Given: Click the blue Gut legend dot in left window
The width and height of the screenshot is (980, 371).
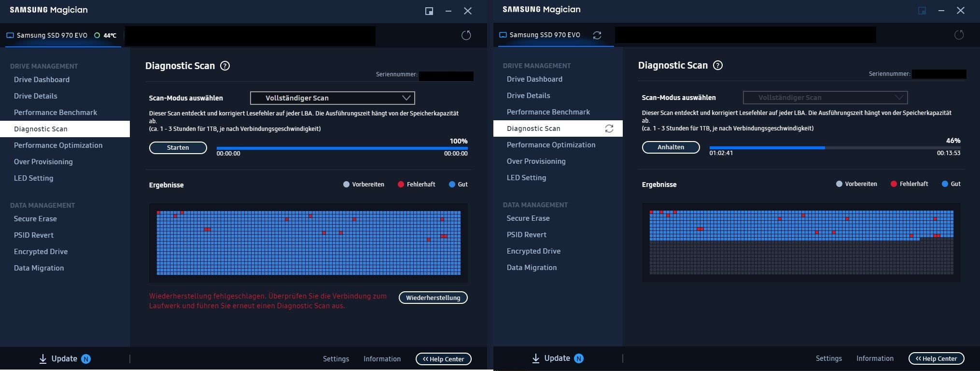Looking at the screenshot, I should (x=452, y=185).
